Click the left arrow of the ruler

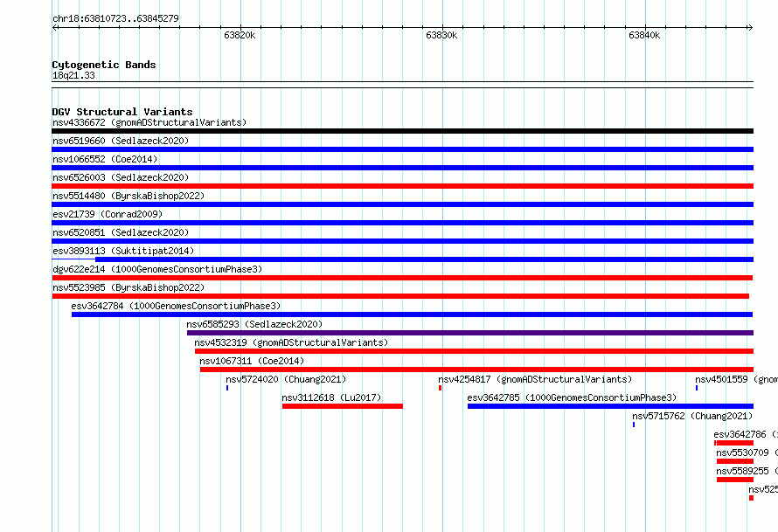coord(54,27)
